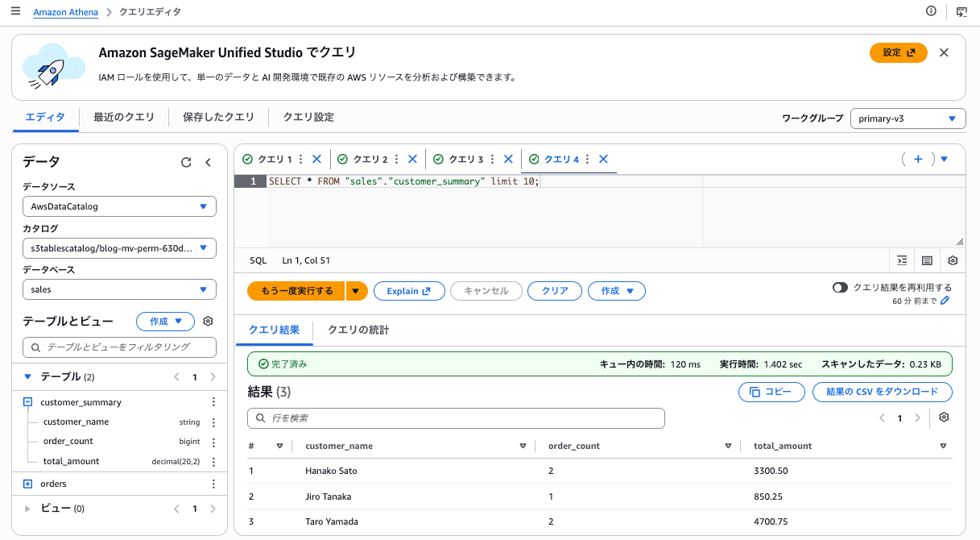This screenshot has width=980, height=540.
Task: Select the クエリ 3 tab
Action: pyautogui.click(x=465, y=160)
